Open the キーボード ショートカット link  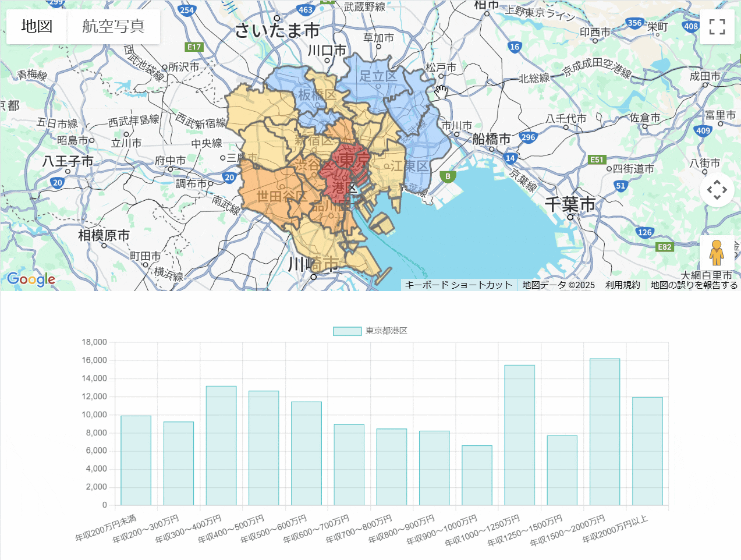click(x=459, y=285)
